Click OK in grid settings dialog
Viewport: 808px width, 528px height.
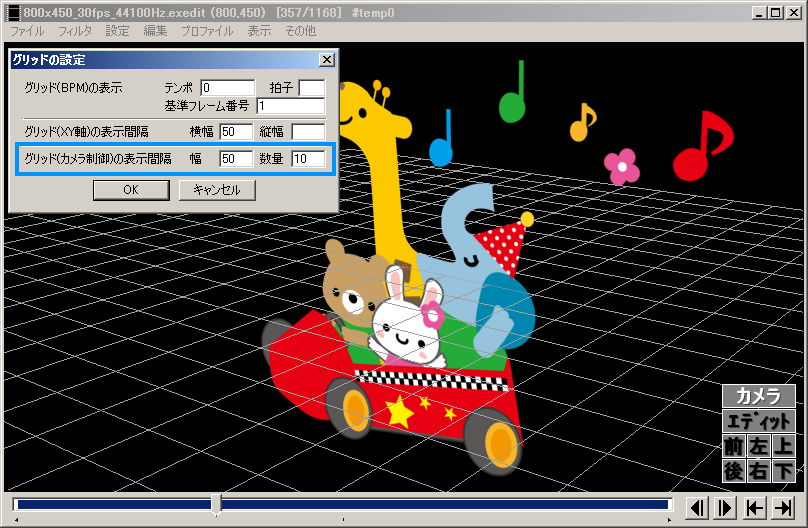131,190
